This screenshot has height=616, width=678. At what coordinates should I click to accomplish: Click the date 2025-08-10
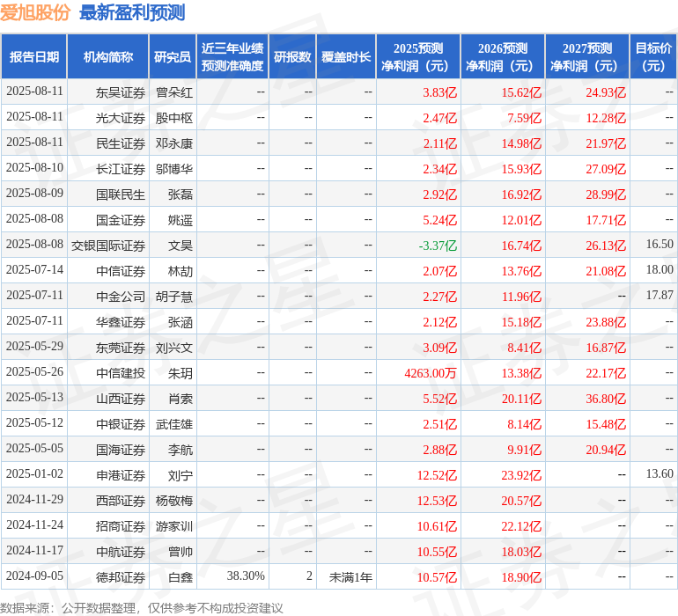coord(34,167)
